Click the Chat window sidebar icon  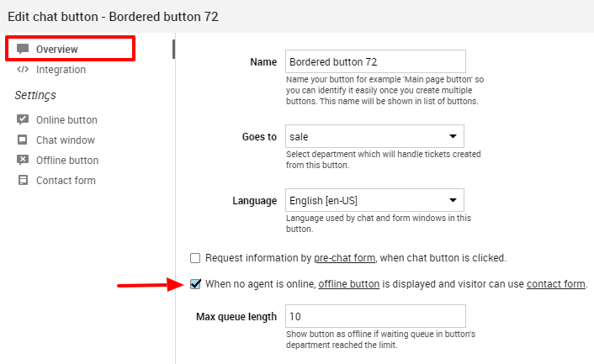23,140
